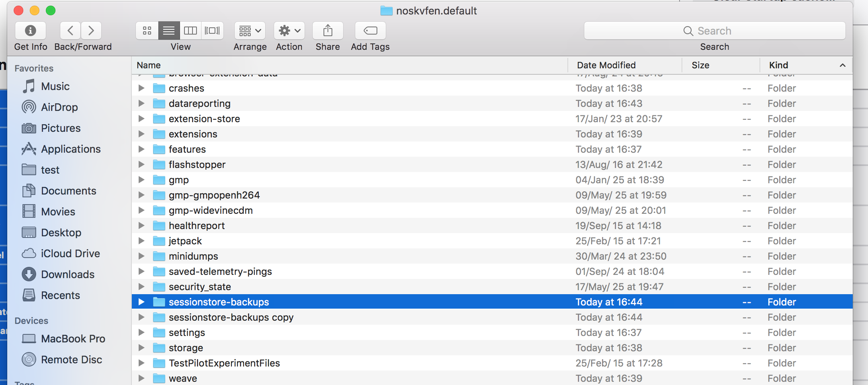
Task: Open Downloads from the Favorites sidebar
Action: pos(68,274)
